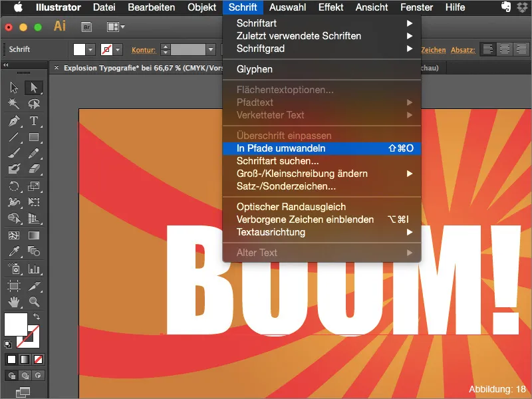Screen dimensions: 532x399
Task: Select the Hand tool
Action: pos(14,302)
